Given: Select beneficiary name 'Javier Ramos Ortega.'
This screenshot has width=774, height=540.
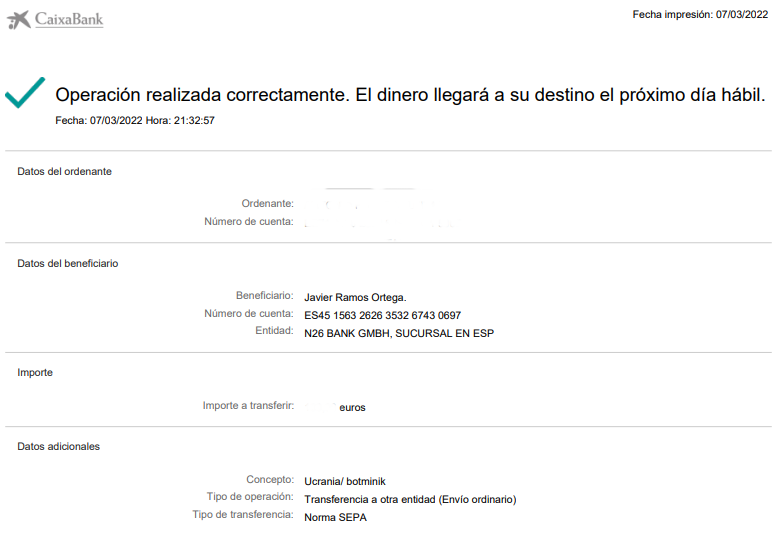Looking at the screenshot, I should coord(355,298).
